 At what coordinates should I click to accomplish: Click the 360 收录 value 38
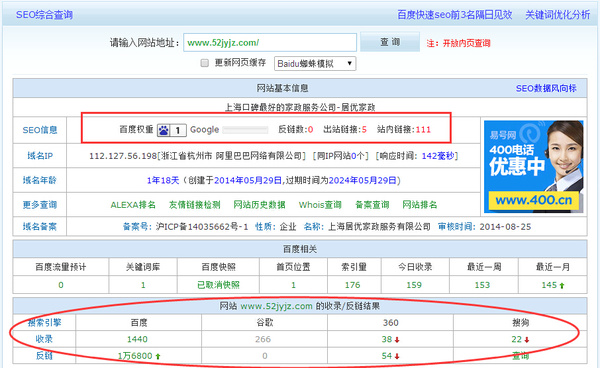pos(387,339)
